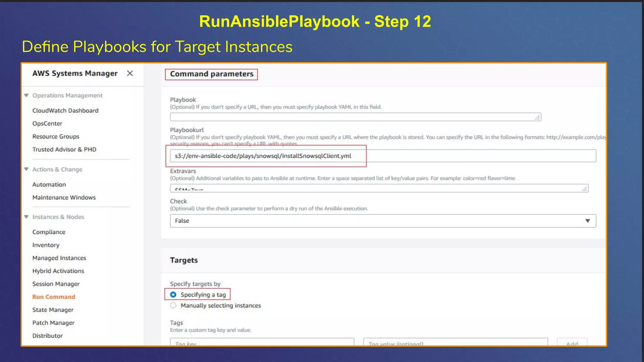Select Run Command in sidebar

[54, 297]
